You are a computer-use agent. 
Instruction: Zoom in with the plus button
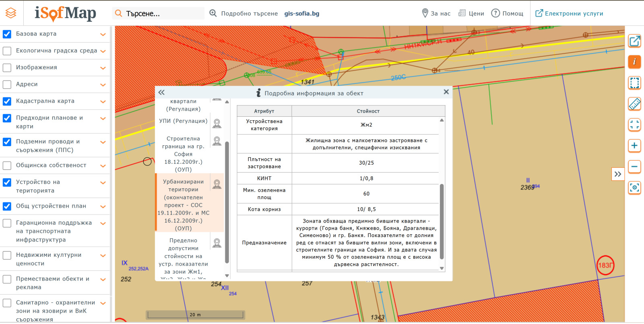[x=634, y=146]
